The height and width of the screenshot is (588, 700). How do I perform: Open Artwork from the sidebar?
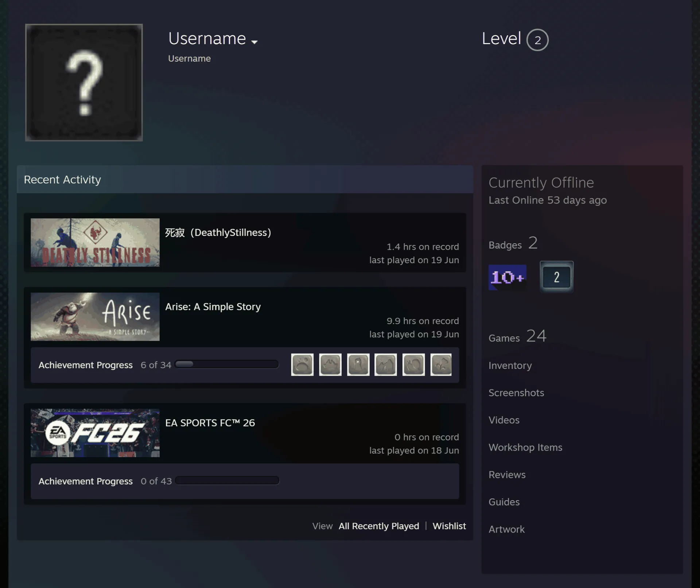[506, 529]
